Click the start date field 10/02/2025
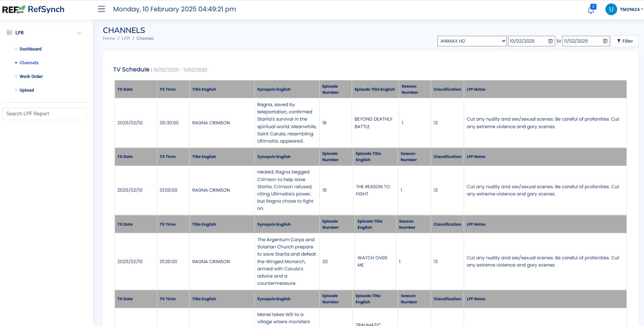644x326 pixels. pyautogui.click(x=531, y=41)
